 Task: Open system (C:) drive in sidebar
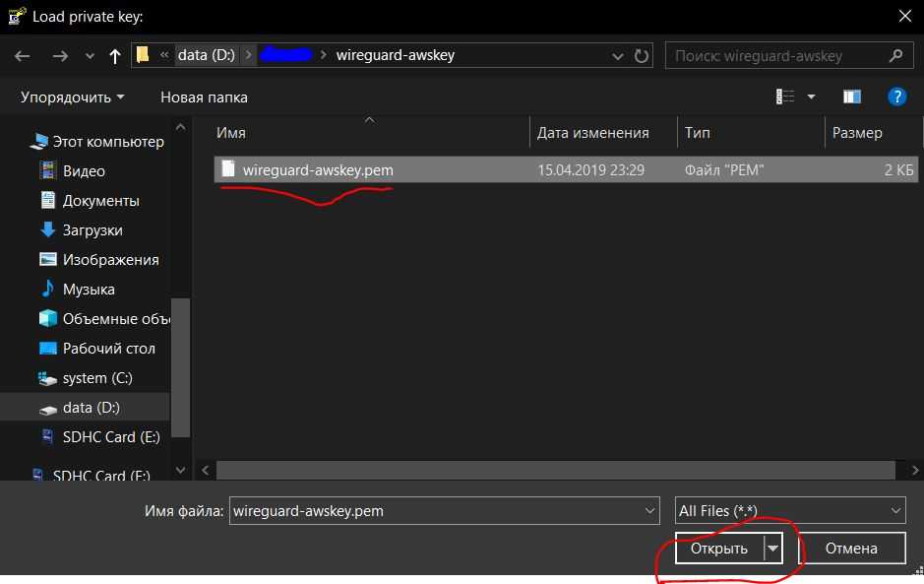pyautogui.click(x=96, y=377)
